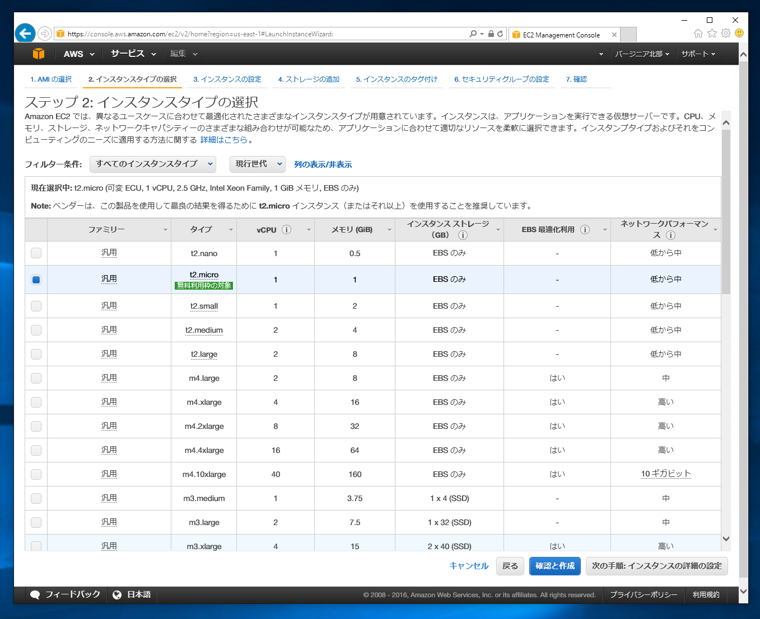
Task: Go to step 4. ストレージの追加 tab
Action: (x=309, y=79)
